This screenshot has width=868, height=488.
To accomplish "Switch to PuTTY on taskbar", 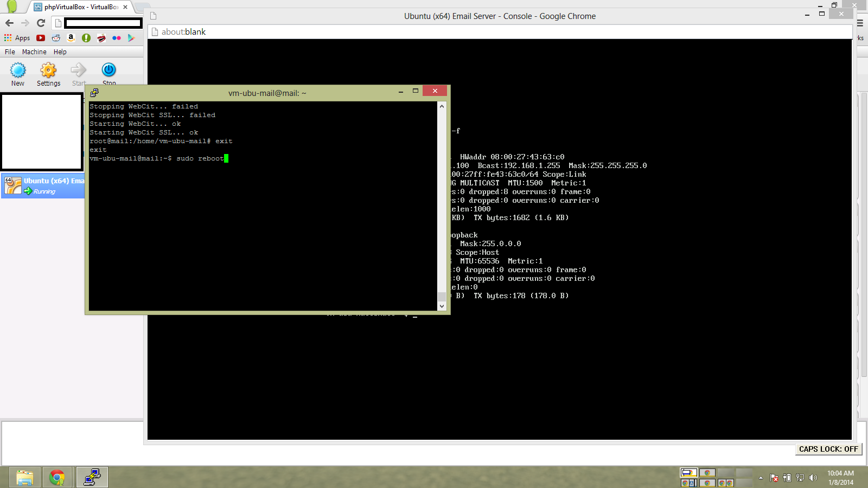I will [92, 477].
